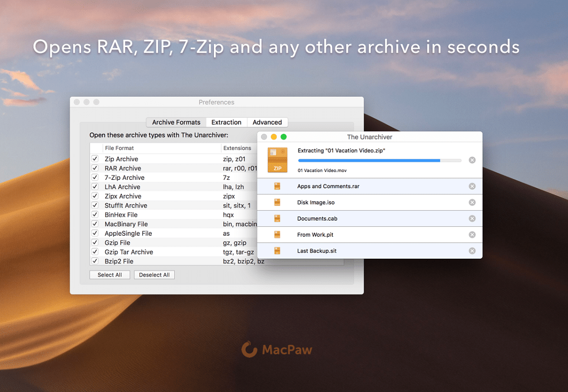
Task: Click the archive icon beside Documents.cab
Action: tap(277, 218)
